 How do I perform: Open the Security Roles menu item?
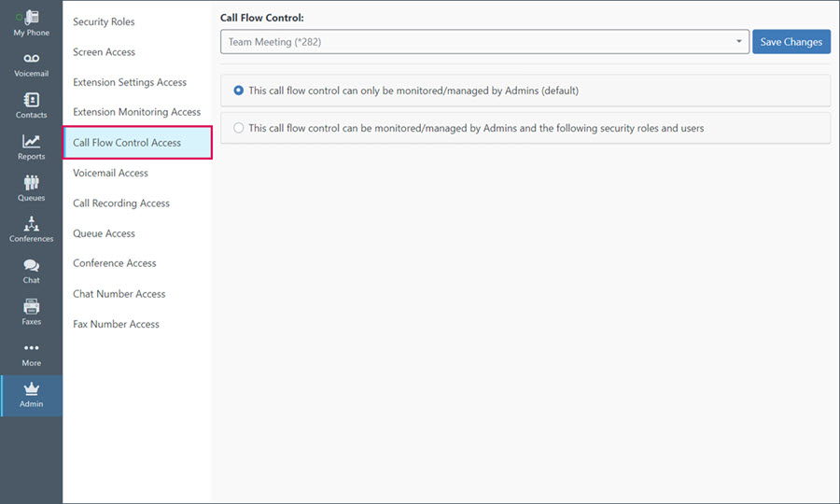pyautogui.click(x=104, y=22)
